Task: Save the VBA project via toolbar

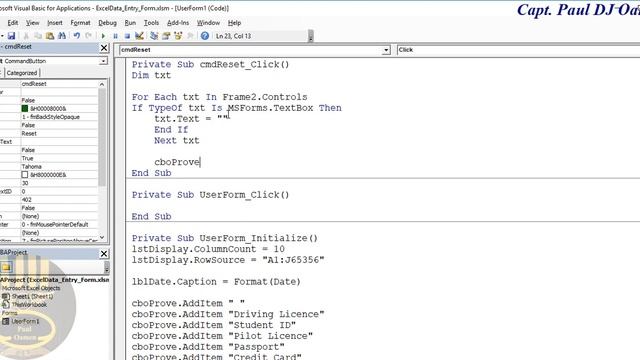Action: pos(11,36)
